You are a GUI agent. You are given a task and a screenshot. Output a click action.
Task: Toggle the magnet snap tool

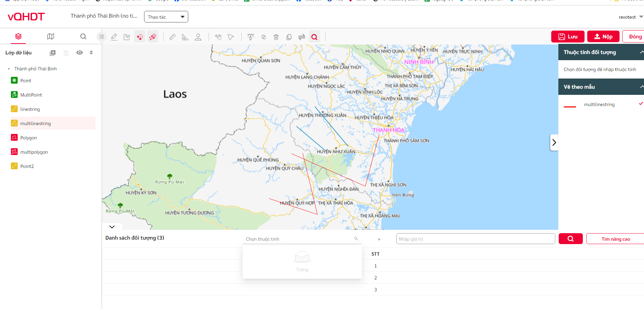(x=140, y=37)
